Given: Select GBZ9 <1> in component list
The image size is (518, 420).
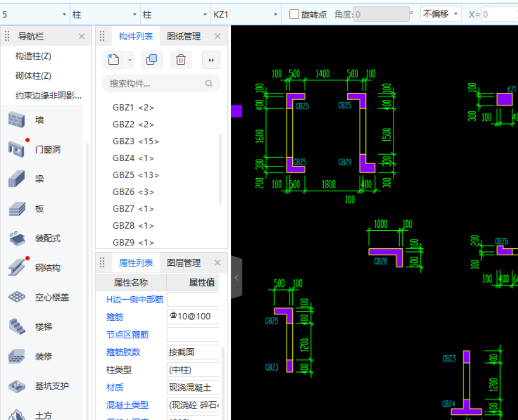Looking at the screenshot, I should 133,242.
